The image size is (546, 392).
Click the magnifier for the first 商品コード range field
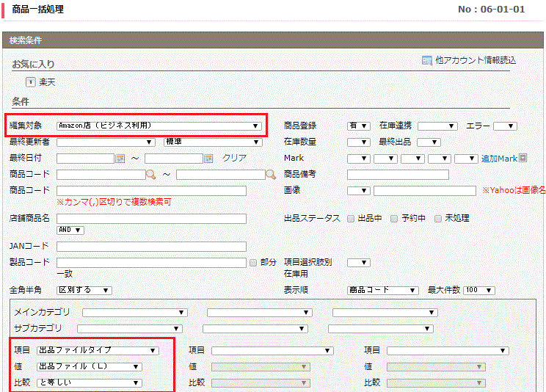[x=150, y=174]
